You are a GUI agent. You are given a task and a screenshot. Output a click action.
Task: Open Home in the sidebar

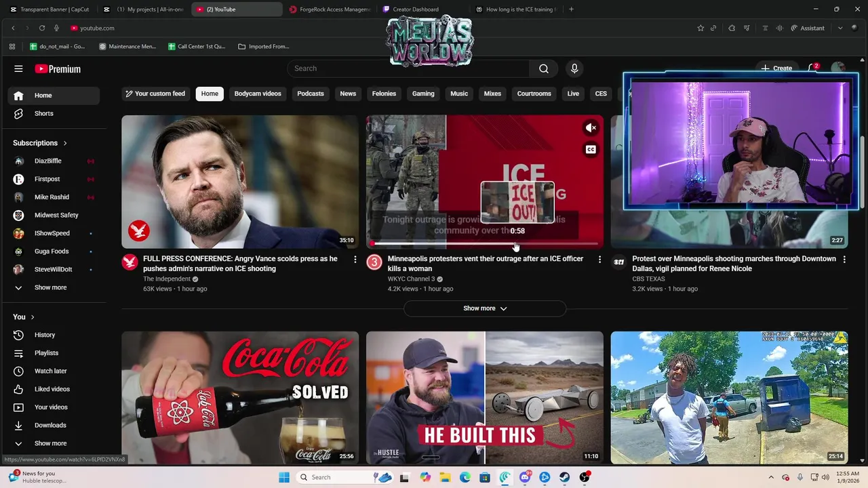click(54, 96)
